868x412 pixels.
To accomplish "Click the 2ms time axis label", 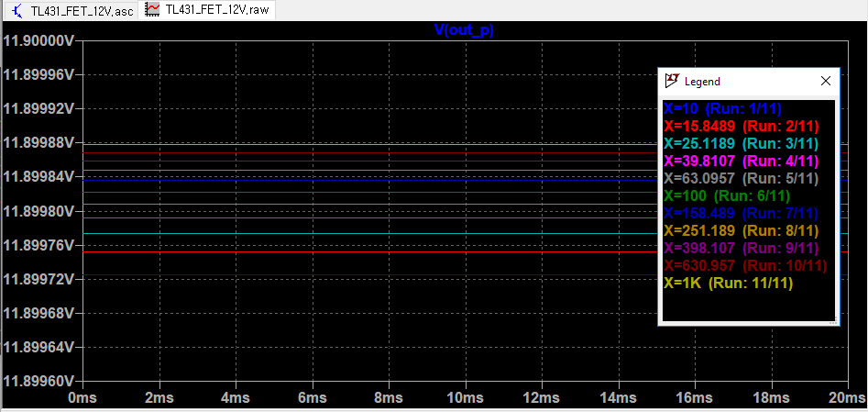I will pyautogui.click(x=159, y=398).
